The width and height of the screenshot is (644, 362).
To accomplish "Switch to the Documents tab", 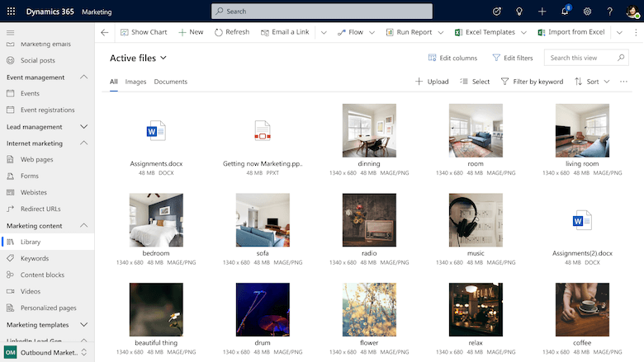I will pos(170,82).
